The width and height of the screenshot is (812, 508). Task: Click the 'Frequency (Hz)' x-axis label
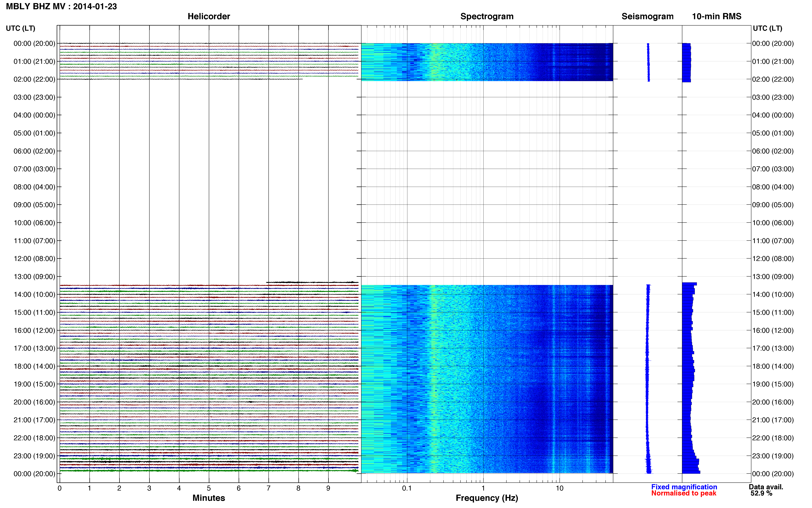click(x=487, y=498)
